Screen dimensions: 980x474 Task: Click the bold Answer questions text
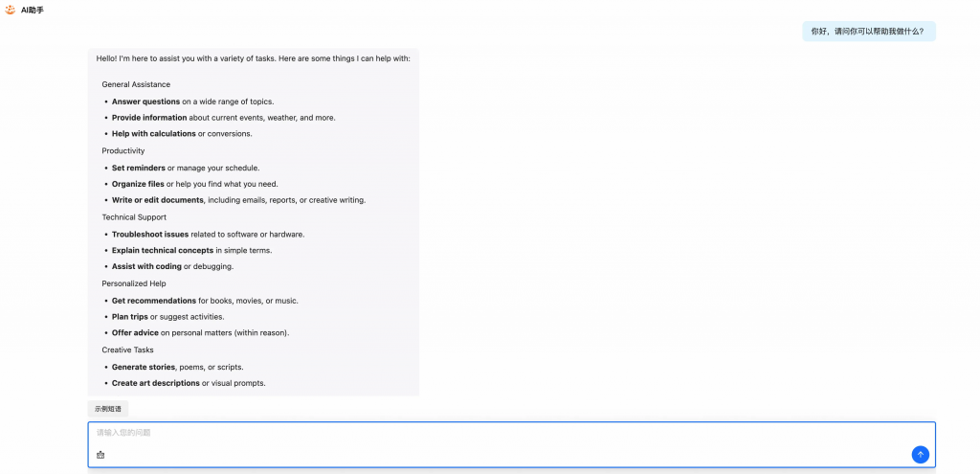(146, 102)
